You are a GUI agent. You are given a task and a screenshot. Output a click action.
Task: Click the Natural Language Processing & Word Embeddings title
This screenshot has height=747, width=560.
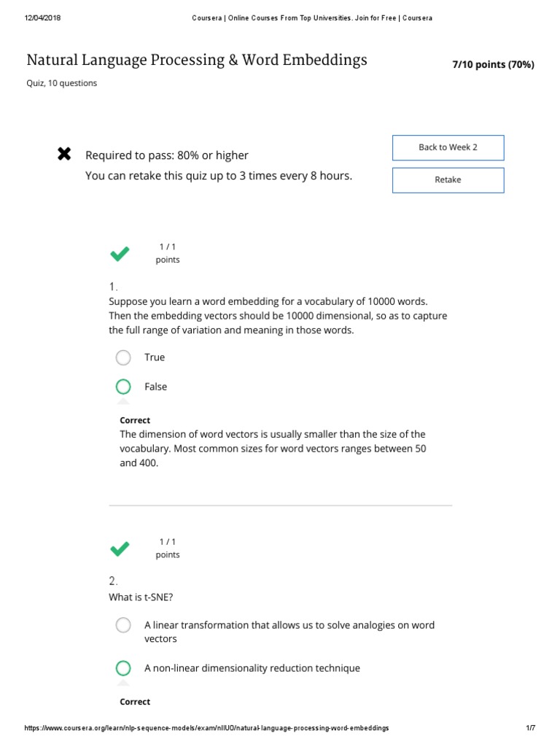coord(197,60)
